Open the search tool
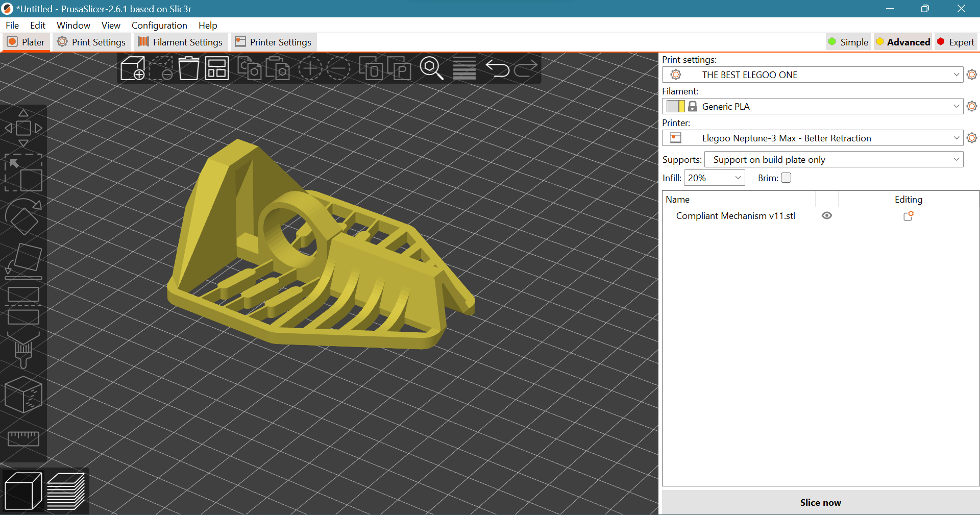980x515 pixels. tap(431, 68)
